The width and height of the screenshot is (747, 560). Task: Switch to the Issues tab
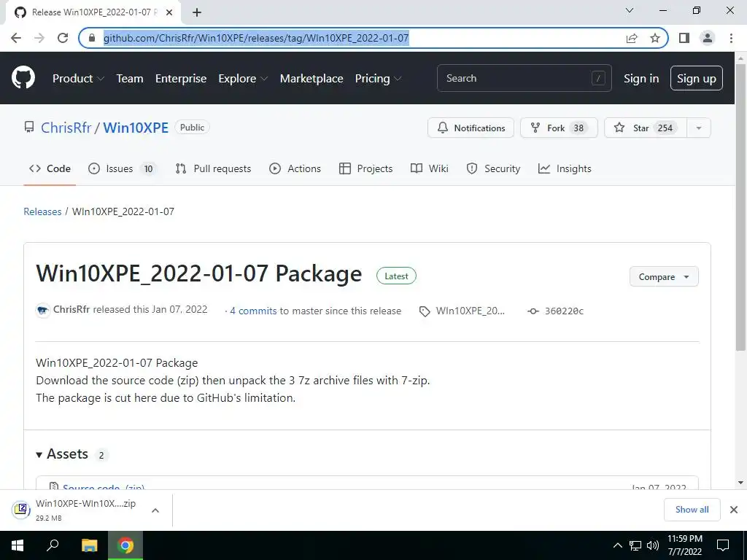122,168
